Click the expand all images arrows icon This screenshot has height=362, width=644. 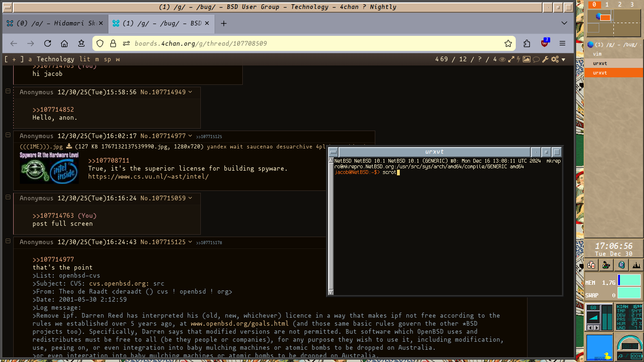point(511,59)
